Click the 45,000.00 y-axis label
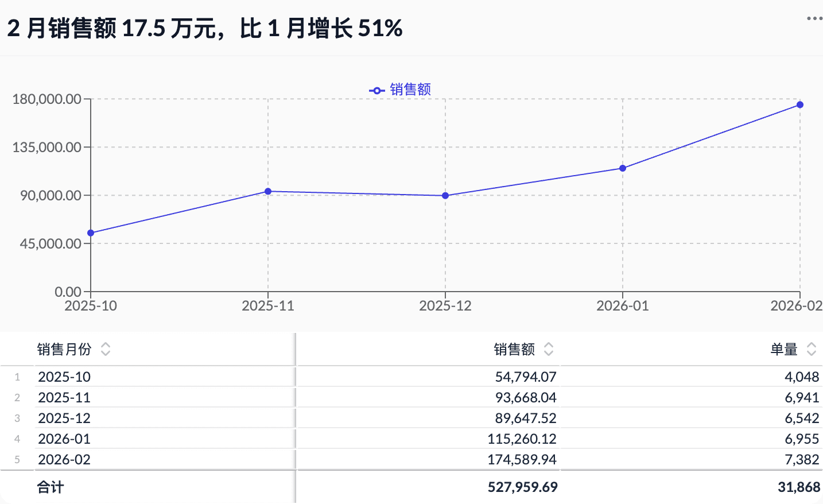Screen dimensions: 823x504 [51, 243]
